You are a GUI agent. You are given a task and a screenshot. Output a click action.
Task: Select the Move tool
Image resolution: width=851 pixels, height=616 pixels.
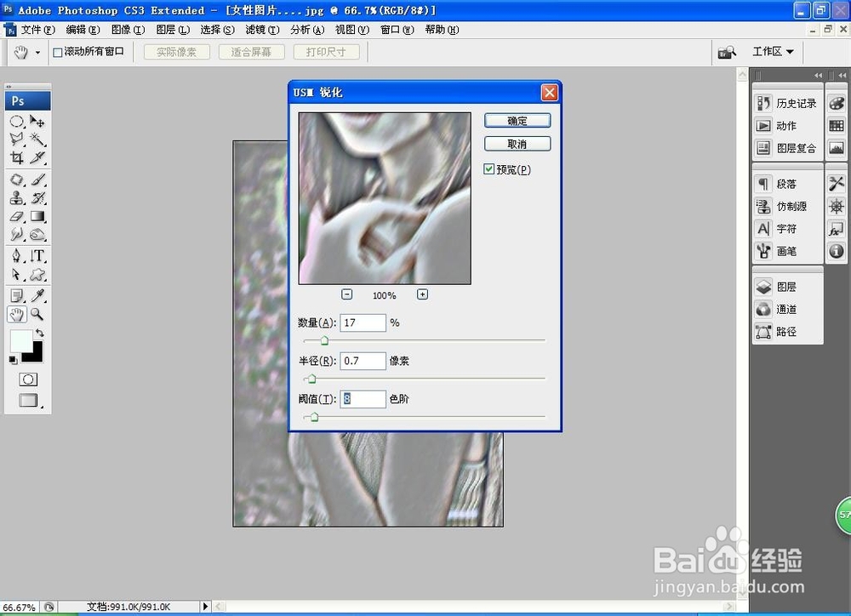[37, 121]
